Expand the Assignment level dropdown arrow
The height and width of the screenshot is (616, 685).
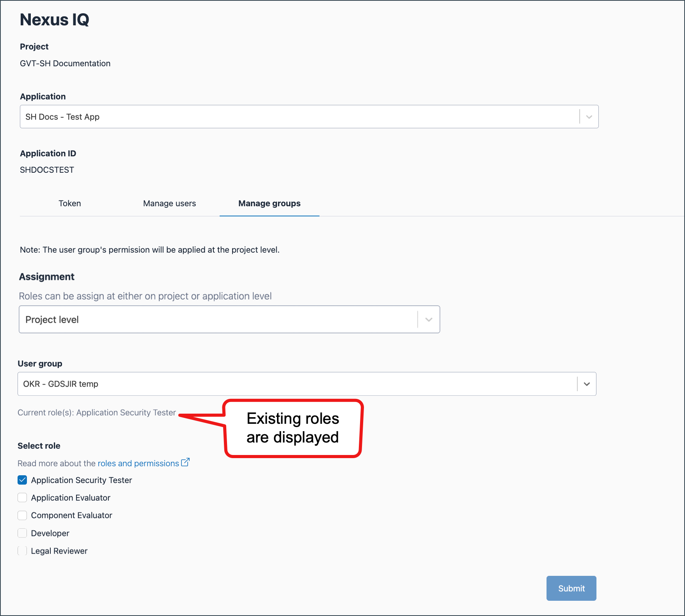coord(429,319)
